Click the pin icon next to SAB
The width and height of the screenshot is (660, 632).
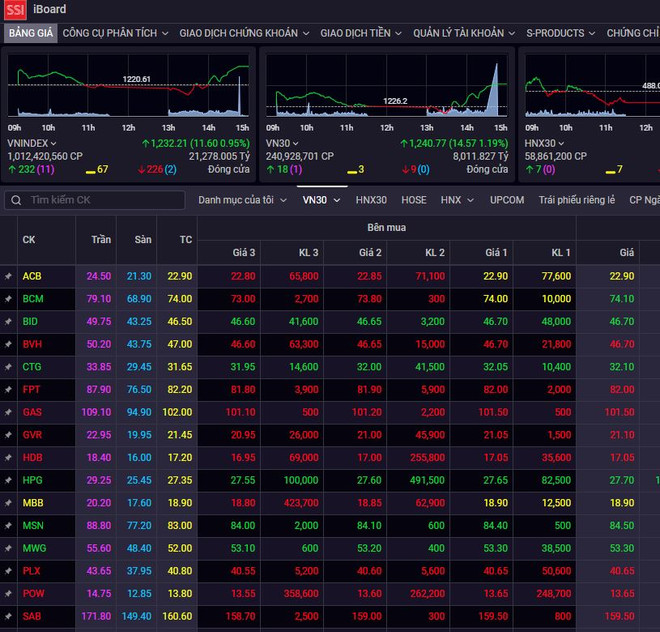(8, 616)
